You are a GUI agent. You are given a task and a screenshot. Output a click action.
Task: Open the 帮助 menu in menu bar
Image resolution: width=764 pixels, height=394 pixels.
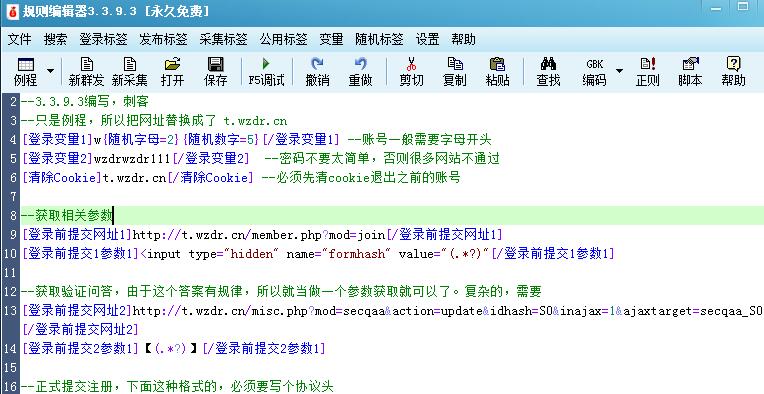[x=463, y=39]
